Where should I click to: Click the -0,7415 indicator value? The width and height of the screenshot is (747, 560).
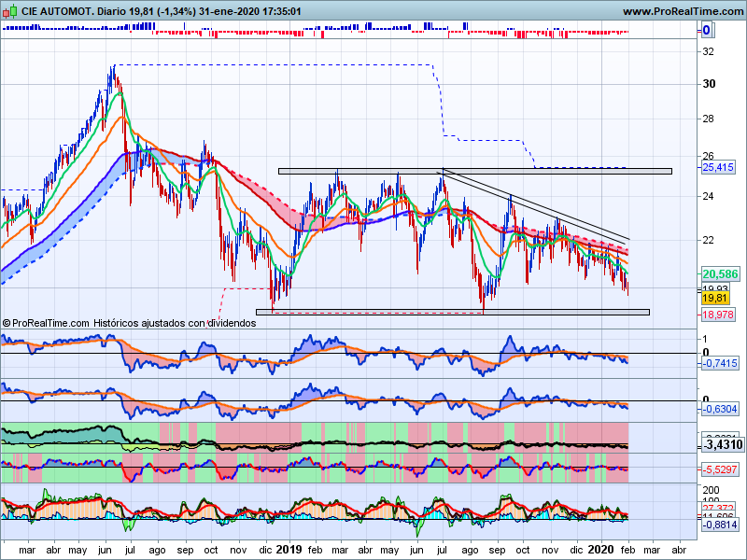pyautogui.click(x=720, y=363)
